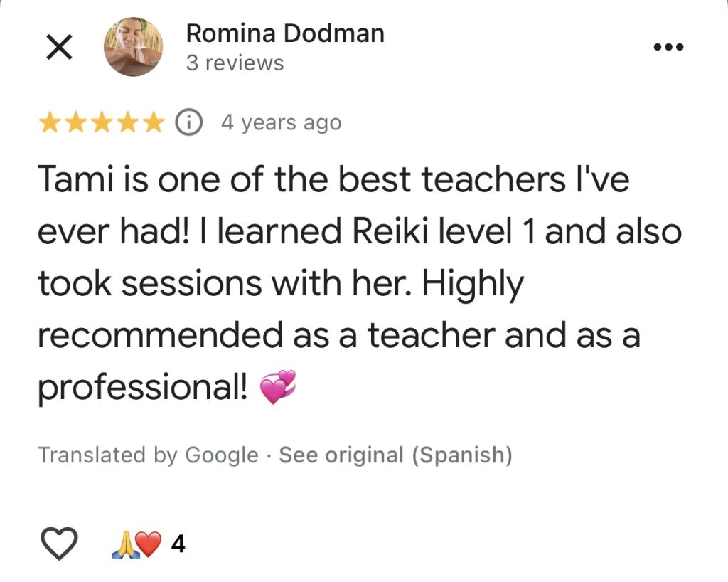Click the first rating star

click(50, 123)
